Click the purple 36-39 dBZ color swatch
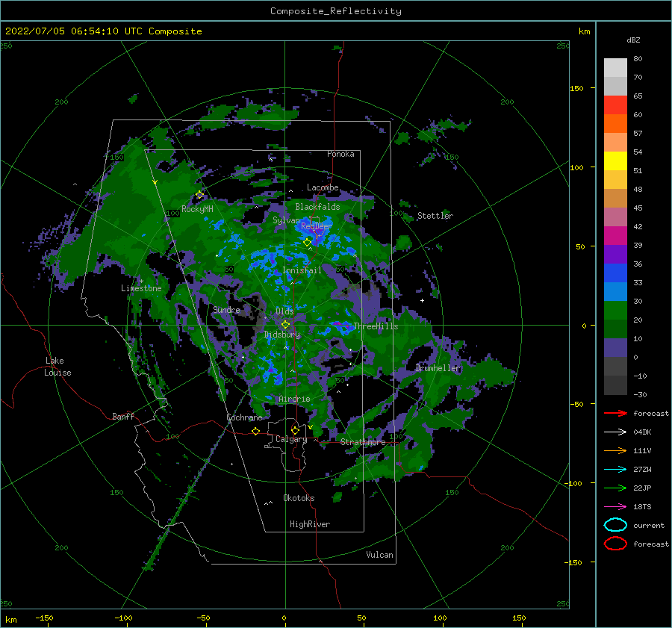 (x=615, y=255)
